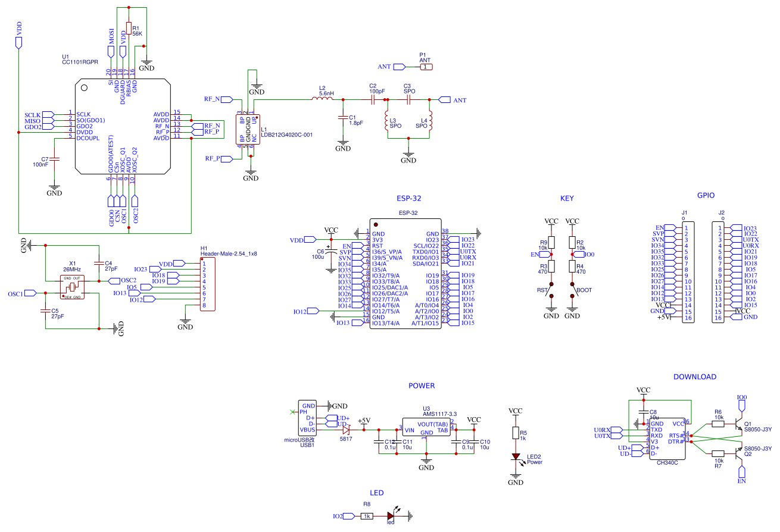Click the R8 1k resistor near LED
Viewport: 780px width, 532px height.
[x=367, y=517]
